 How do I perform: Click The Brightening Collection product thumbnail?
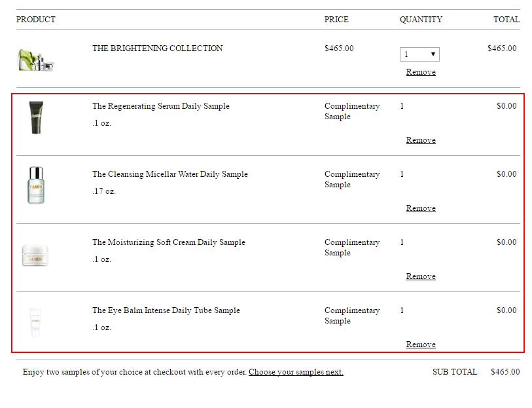(37, 60)
